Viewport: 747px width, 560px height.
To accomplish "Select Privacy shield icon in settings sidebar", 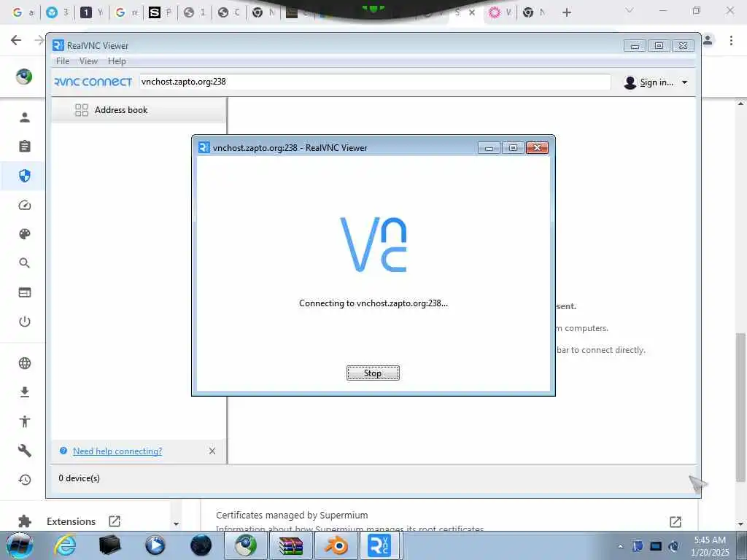I will pos(25,176).
